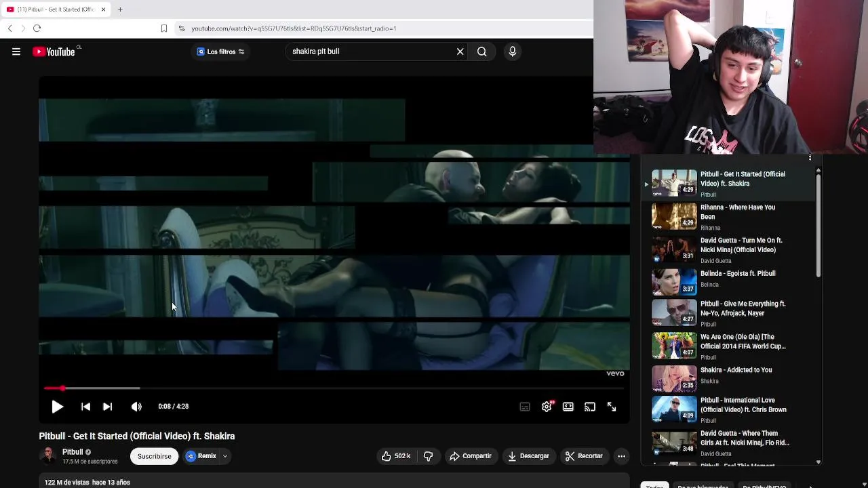Expand the Remix dropdown arrow
The width and height of the screenshot is (868, 488).
[x=225, y=456]
